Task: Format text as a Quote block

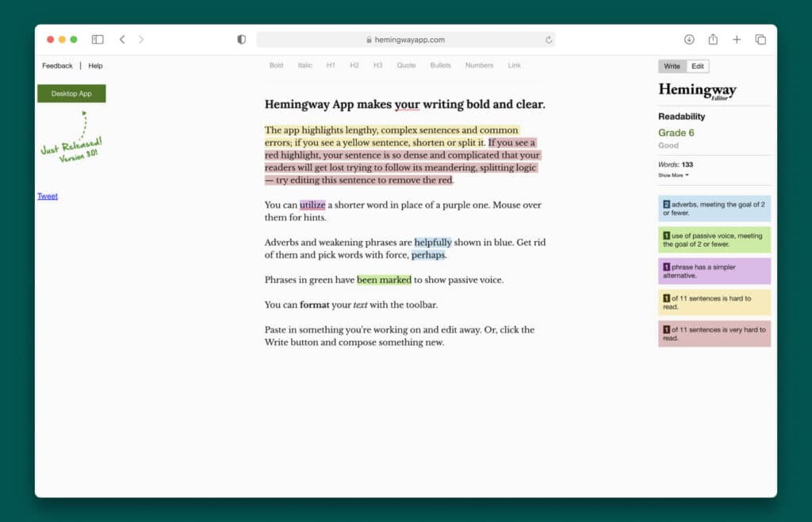Action: pos(406,65)
